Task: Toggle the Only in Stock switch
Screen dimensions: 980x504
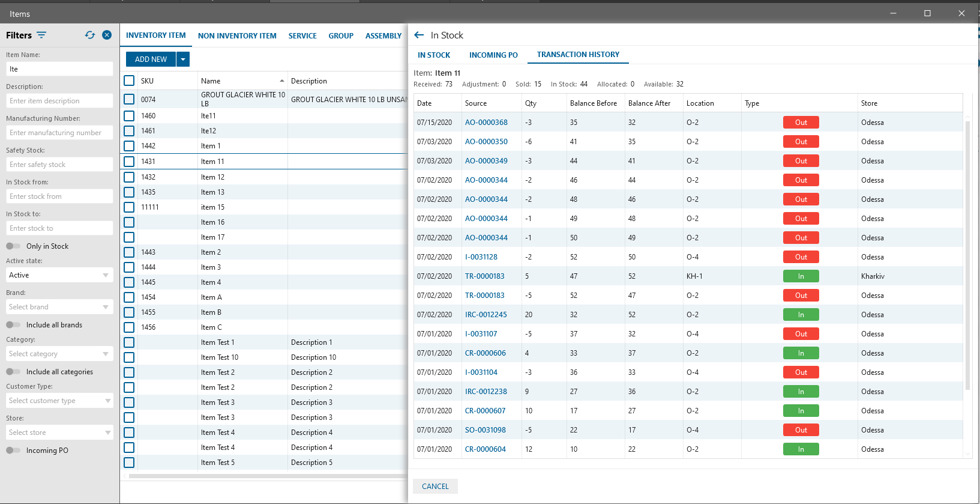Action: pyautogui.click(x=13, y=246)
